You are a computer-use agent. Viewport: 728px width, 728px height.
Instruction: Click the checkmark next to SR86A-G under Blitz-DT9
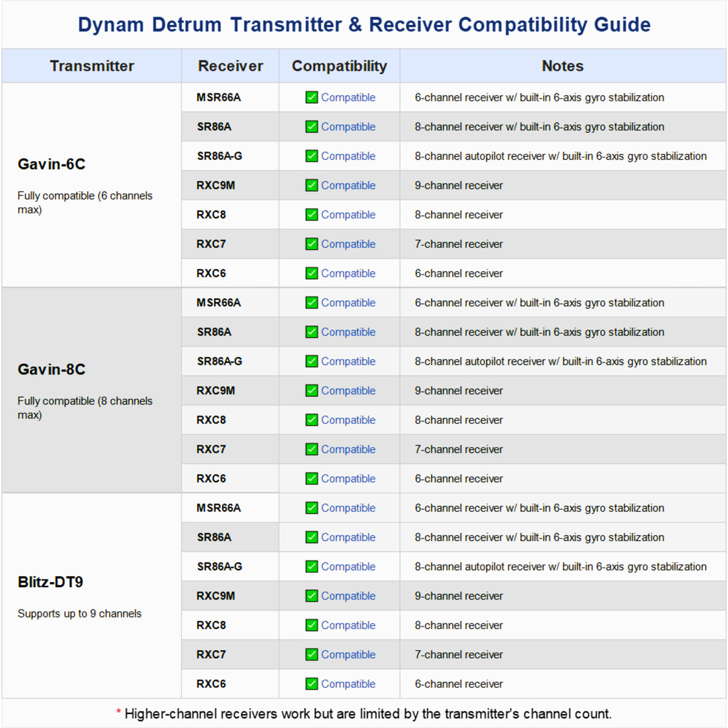[311, 567]
